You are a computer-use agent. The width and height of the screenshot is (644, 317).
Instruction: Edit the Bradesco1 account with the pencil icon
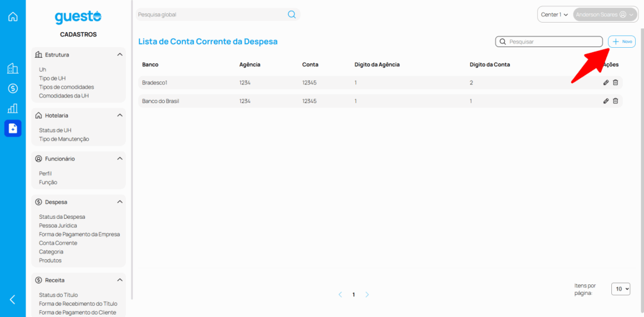coord(606,82)
